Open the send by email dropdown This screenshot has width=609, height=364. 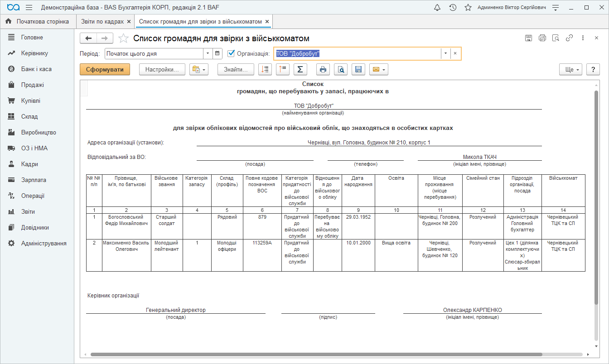[379, 69]
